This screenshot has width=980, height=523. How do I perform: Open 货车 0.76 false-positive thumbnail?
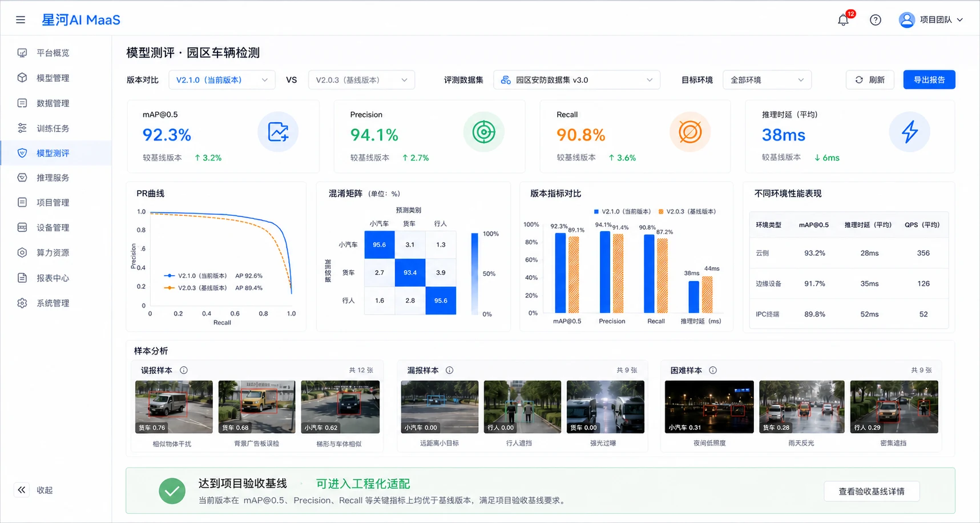click(174, 407)
